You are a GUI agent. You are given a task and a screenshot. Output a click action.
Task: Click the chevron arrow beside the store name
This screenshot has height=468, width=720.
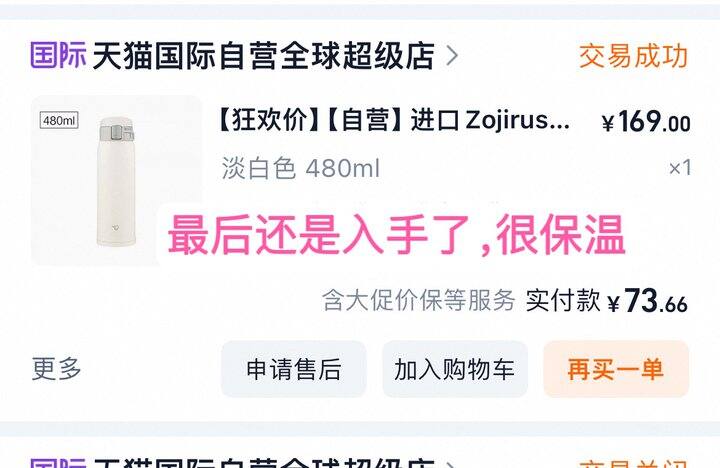452,56
